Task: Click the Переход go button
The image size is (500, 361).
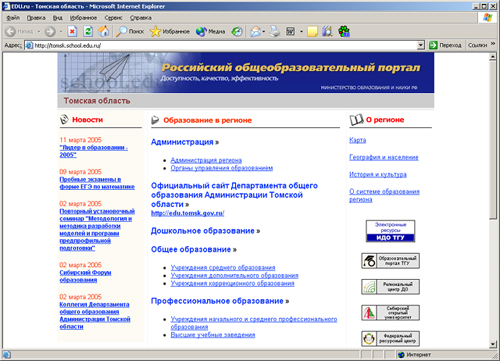Action: coord(445,45)
